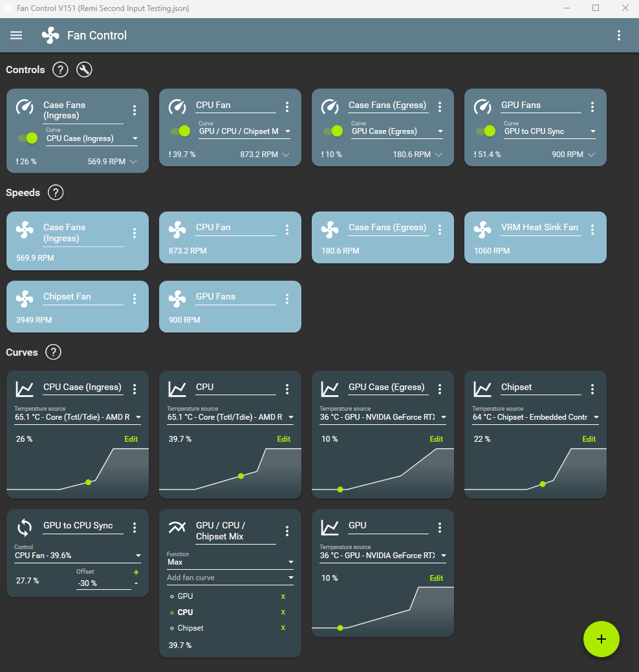Open the Function dropdown showing Max
This screenshot has height=672, width=639.
click(230, 562)
